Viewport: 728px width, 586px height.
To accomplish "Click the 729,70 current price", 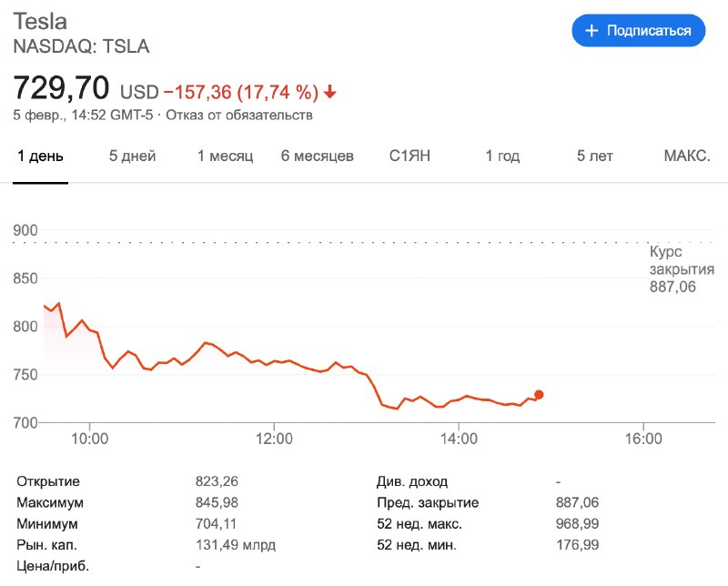I will pyautogui.click(x=61, y=87).
